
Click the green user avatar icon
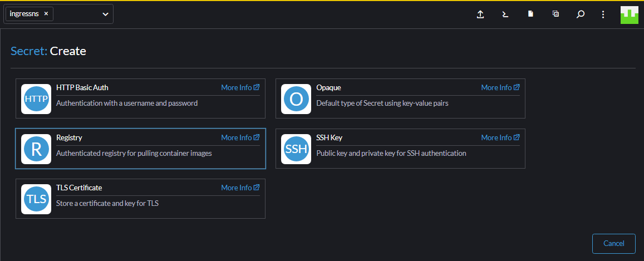pyautogui.click(x=629, y=14)
